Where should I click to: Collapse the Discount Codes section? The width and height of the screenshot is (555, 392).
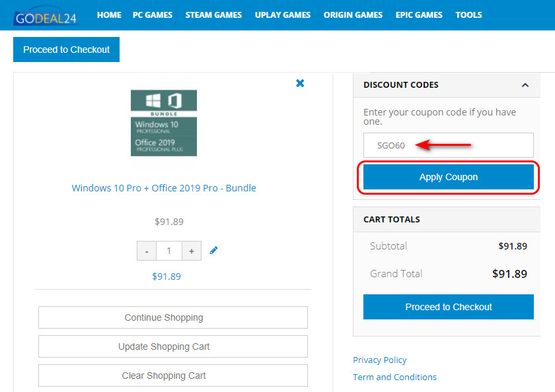(x=525, y=85)
